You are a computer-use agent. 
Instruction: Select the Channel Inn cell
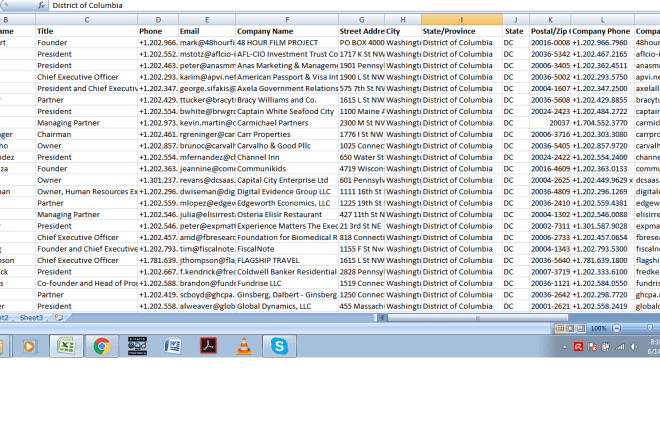(x=287, y=157)
